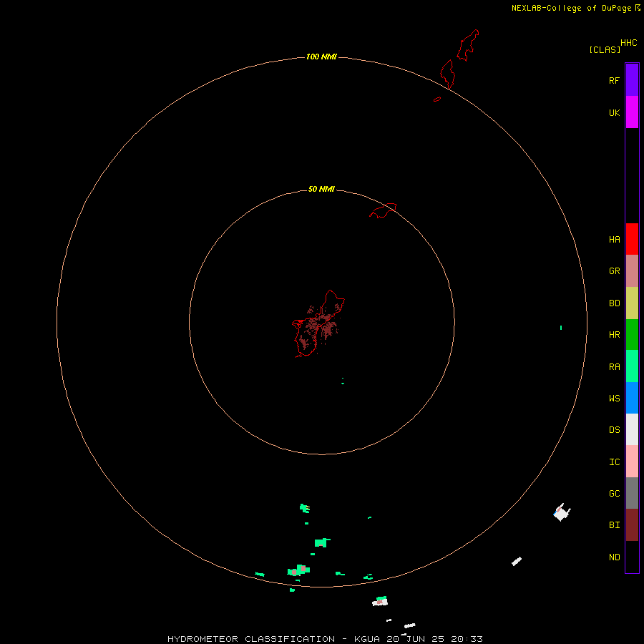Click the [CLAS] units label
This screenshot has width=644, height=644.
[x=605, y=49]
